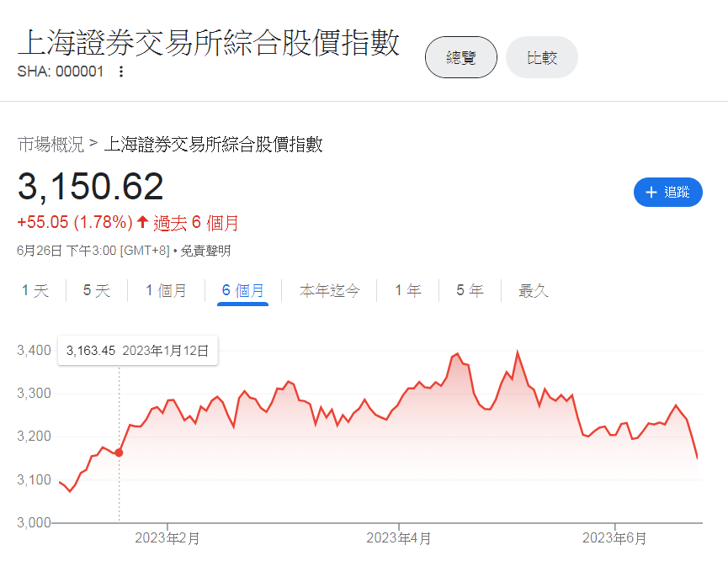Click the 3,300 y-axis label
This screenshot has width=728, height=561.
(x=34, y=394)
